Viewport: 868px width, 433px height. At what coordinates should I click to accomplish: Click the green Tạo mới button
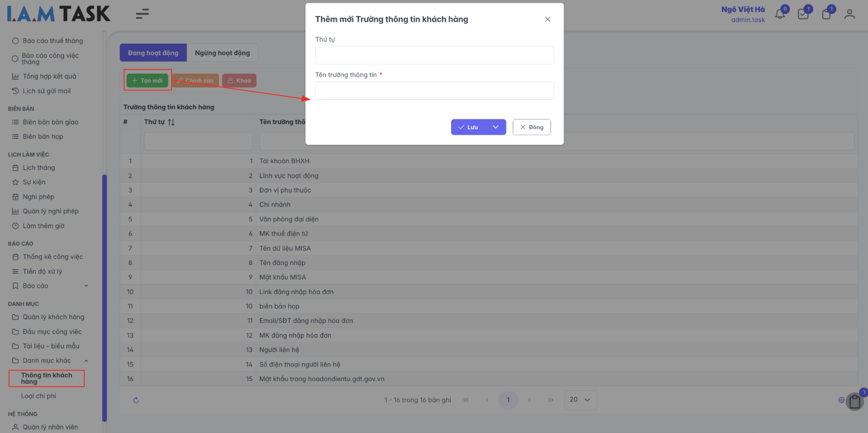coord(147,80)
